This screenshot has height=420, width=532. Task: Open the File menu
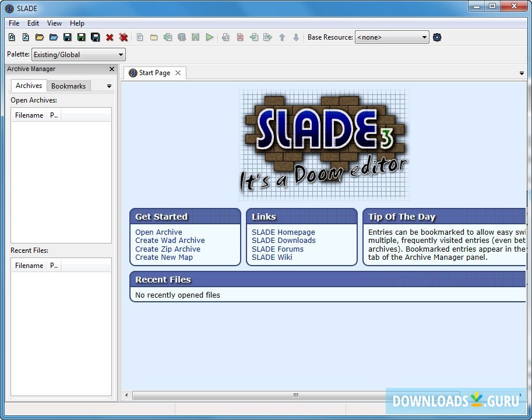coord(14,23)
